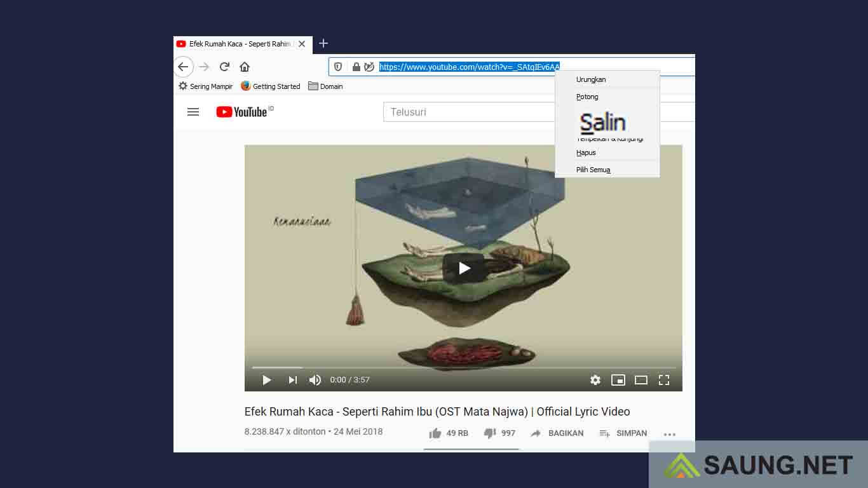Open the browser home page icon
Screen dimensions: 868x488
point(245,67)
